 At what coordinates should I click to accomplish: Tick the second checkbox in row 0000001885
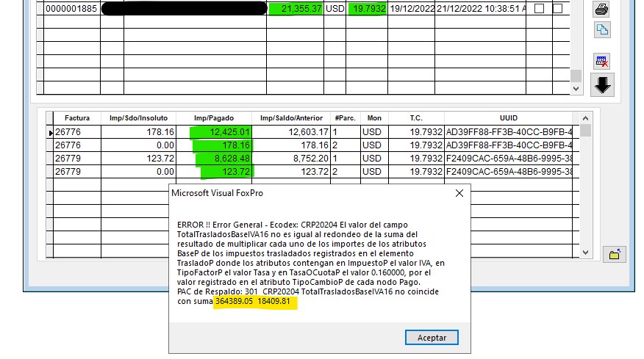coord(558,9)
